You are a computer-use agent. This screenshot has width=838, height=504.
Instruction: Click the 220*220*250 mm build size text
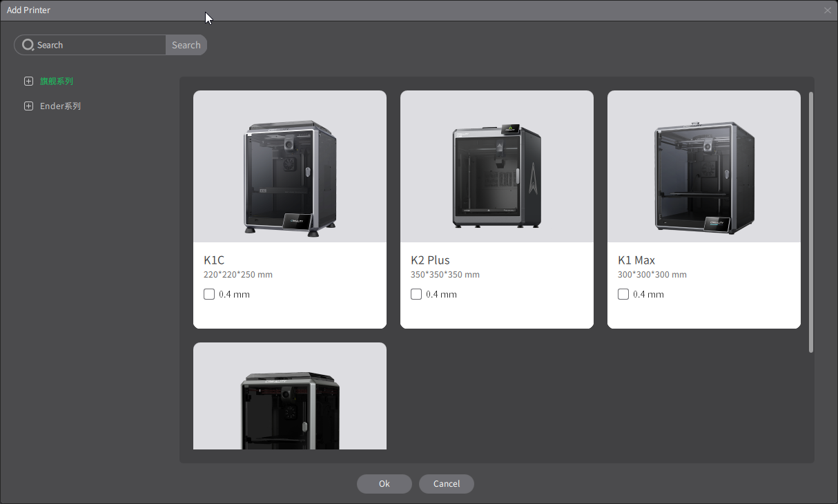238,275
